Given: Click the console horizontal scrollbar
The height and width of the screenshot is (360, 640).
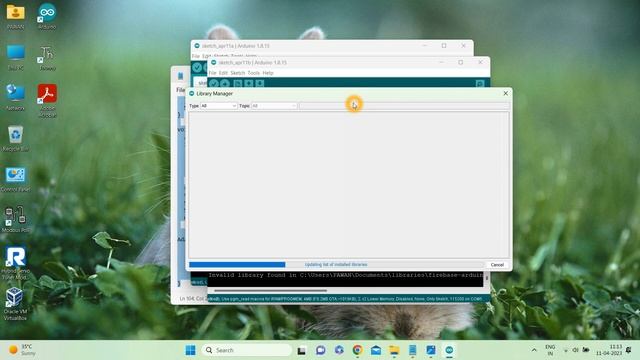Looking at the screenshot, I should (x=270, y=291).
